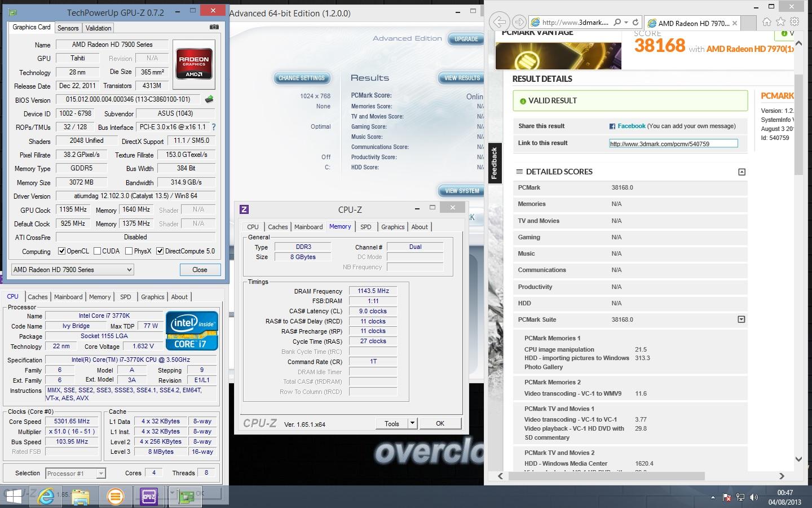812x508 pixels.
Task: Open the Mainboard tab in lower CPU-Z window
Action: pyautogui.click(x=68, y=297)
